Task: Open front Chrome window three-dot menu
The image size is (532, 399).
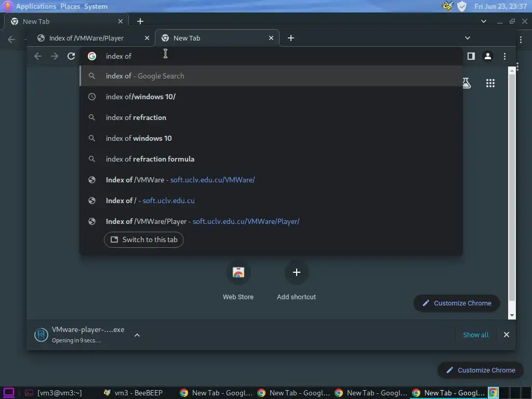Action: coord(504,56)
